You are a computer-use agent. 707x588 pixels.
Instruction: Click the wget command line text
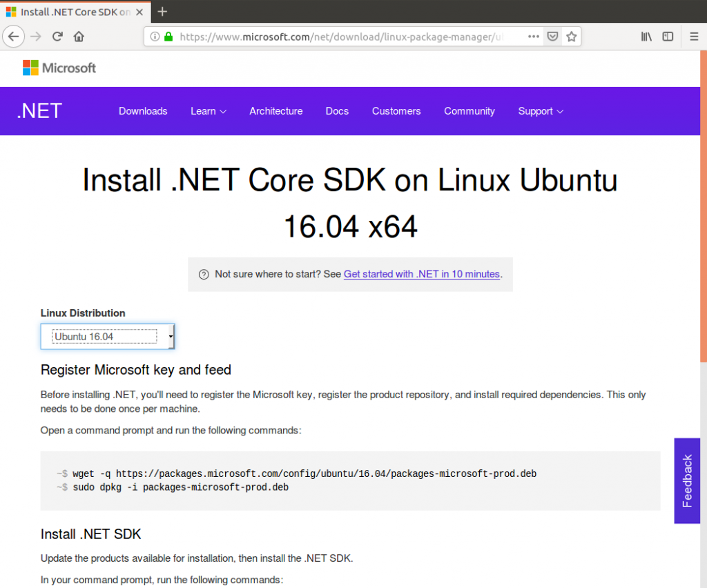click(x=304, y=473)
